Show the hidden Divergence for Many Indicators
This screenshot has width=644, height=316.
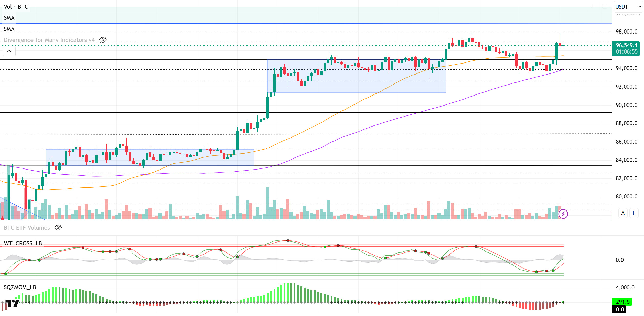[103, 40]
